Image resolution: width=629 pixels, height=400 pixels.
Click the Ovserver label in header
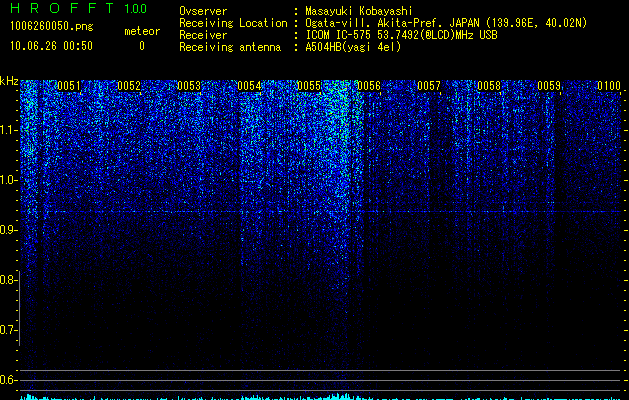(x=203, y=11)
